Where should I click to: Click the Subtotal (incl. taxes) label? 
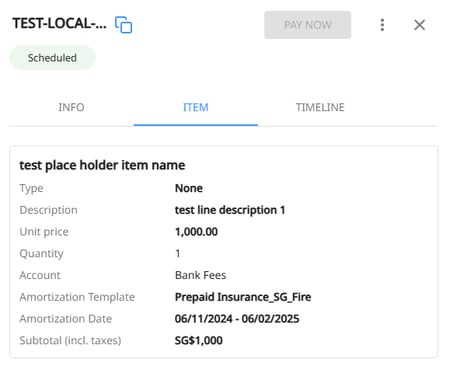[70, 340]
